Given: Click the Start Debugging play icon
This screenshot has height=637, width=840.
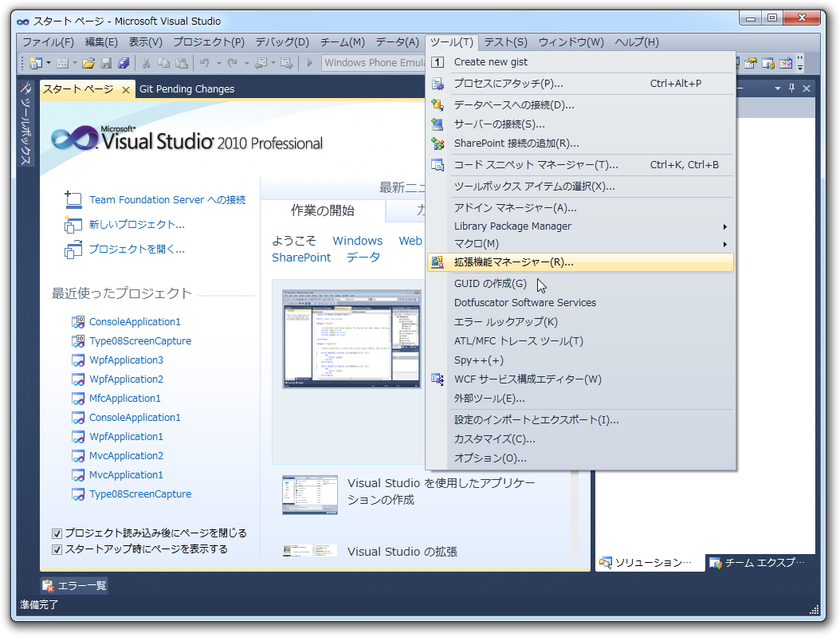Looking at the screenshot, I should click(309, 63).
